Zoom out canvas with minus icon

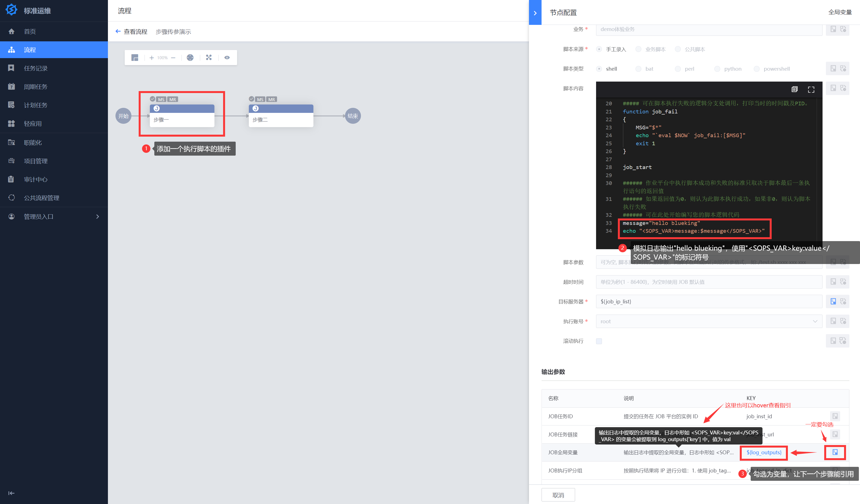173,58
